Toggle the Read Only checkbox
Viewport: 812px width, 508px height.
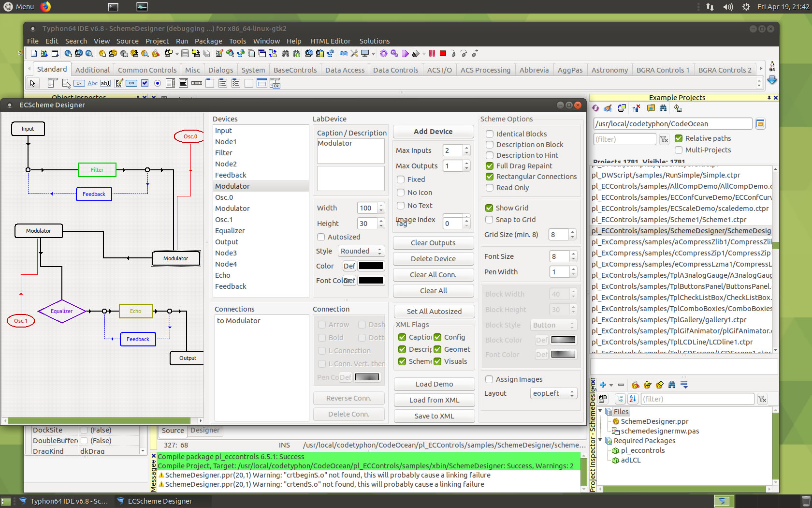pos(490,188)
